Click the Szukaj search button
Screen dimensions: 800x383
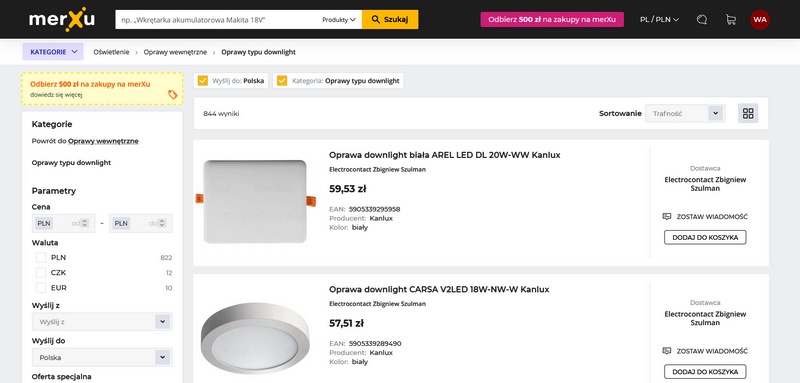pos(390,19)
